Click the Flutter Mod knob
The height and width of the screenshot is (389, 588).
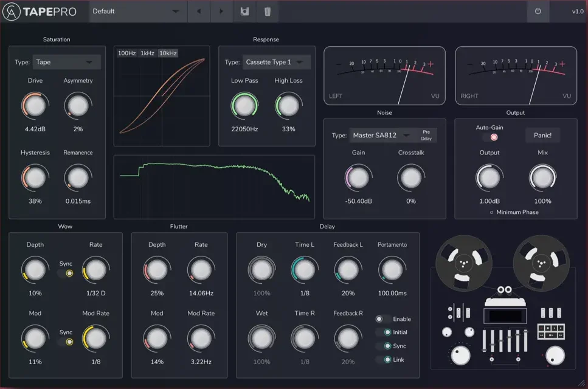tap(157, 339)
